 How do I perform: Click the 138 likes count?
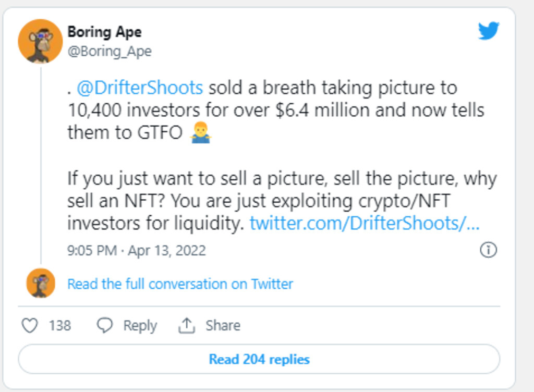60,326
